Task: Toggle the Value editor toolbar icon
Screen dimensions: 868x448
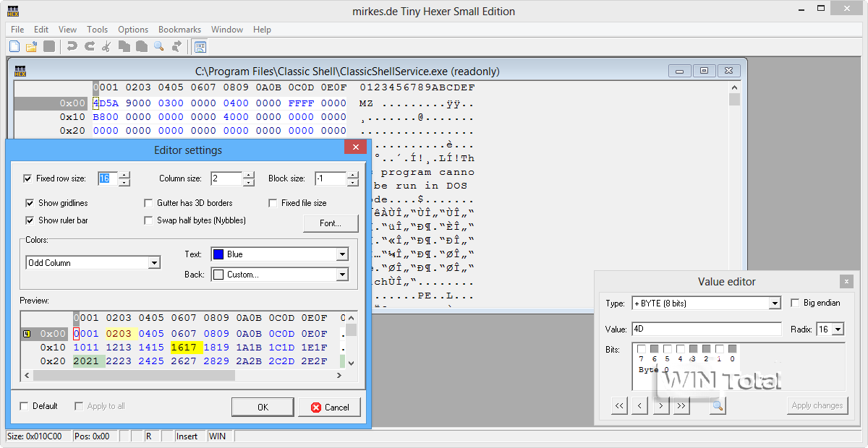Action: coord(200,47)
